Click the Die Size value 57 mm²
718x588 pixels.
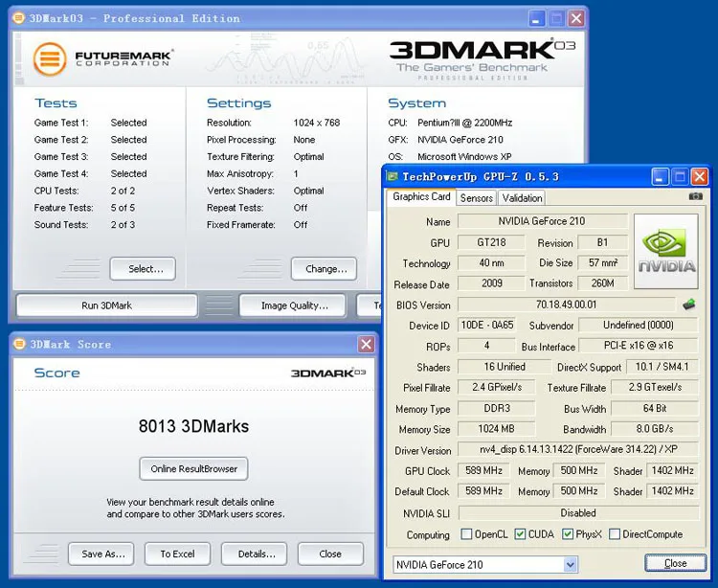602,262
